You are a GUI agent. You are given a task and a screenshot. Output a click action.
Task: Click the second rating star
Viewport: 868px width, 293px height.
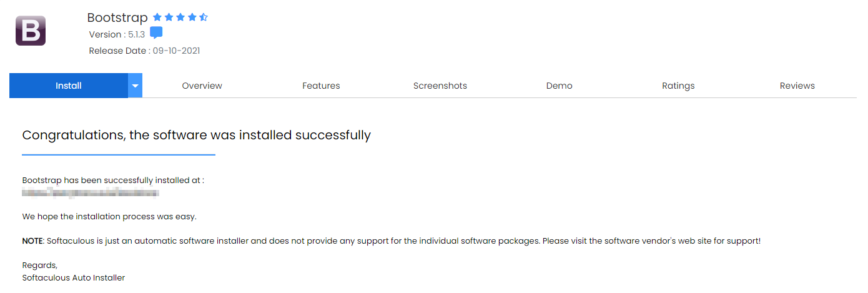[x=169, y=17]
